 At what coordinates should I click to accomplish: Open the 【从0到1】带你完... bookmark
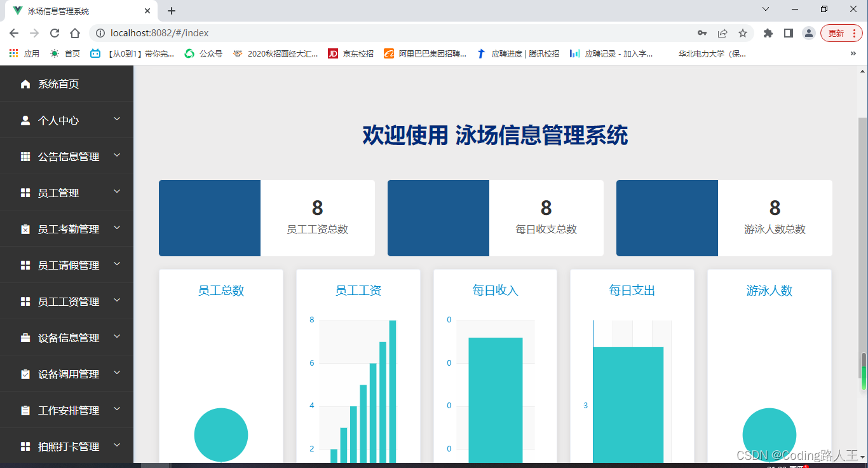(x=132, y=53)
